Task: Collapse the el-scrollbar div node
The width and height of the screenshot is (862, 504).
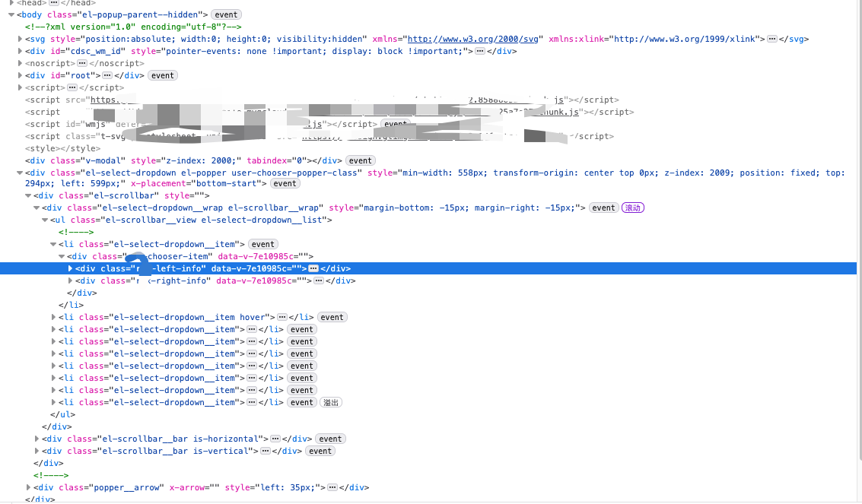Action: tap(28, 195)
